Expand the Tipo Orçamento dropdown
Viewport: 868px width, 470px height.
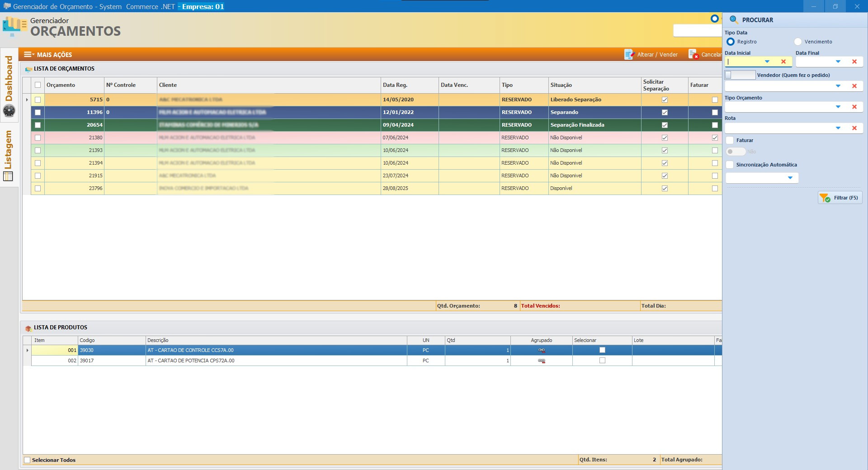point(838,107)
